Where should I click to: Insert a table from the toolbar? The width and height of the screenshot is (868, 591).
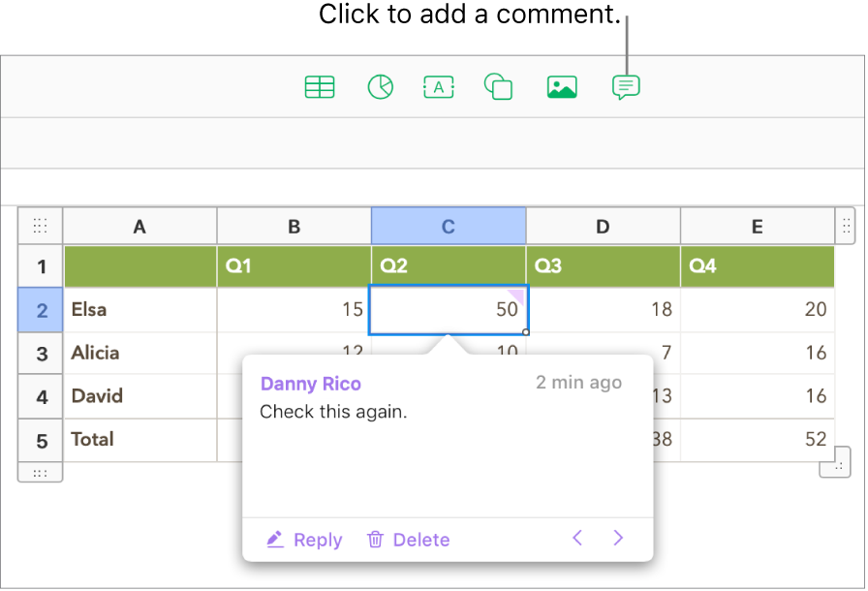320,87
